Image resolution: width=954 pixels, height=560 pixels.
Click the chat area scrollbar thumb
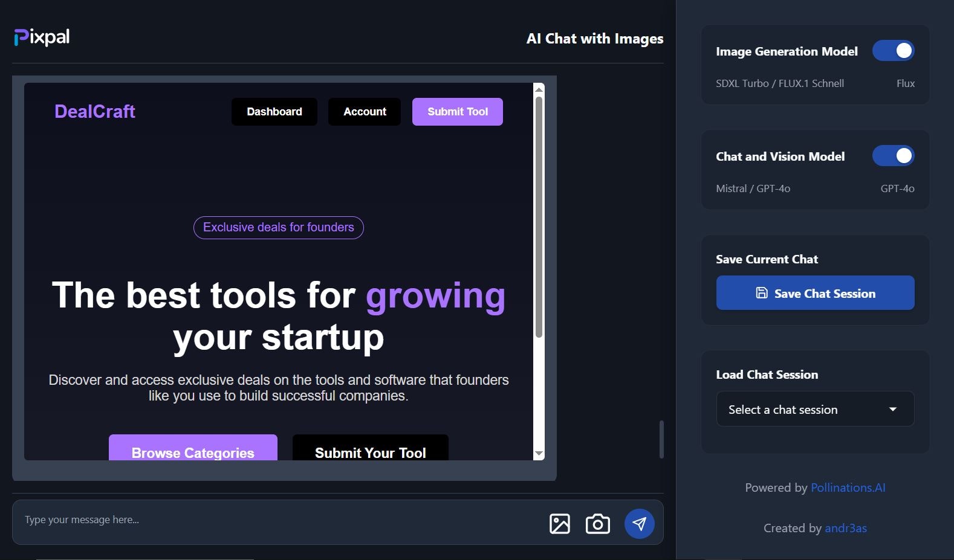(x=661, y=439)
